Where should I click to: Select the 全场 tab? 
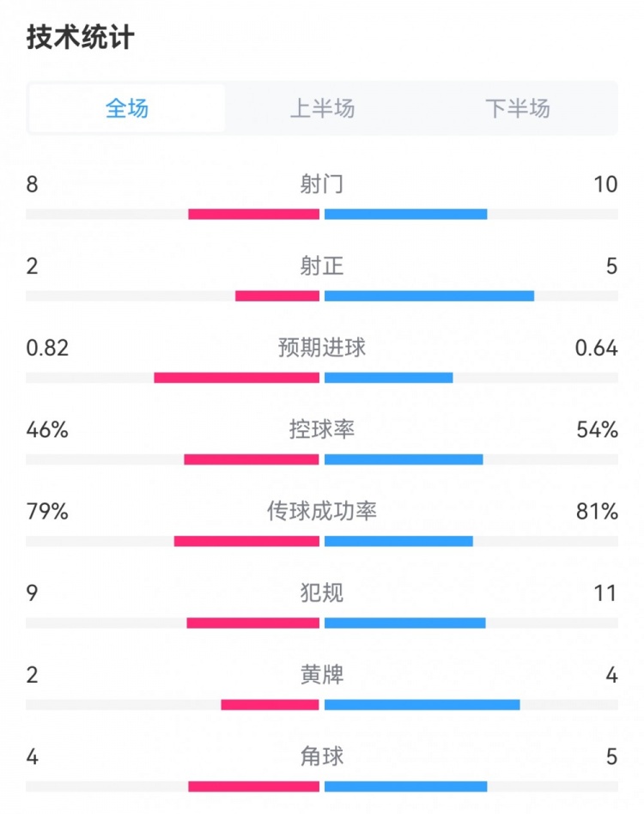[x=127, y=108]
